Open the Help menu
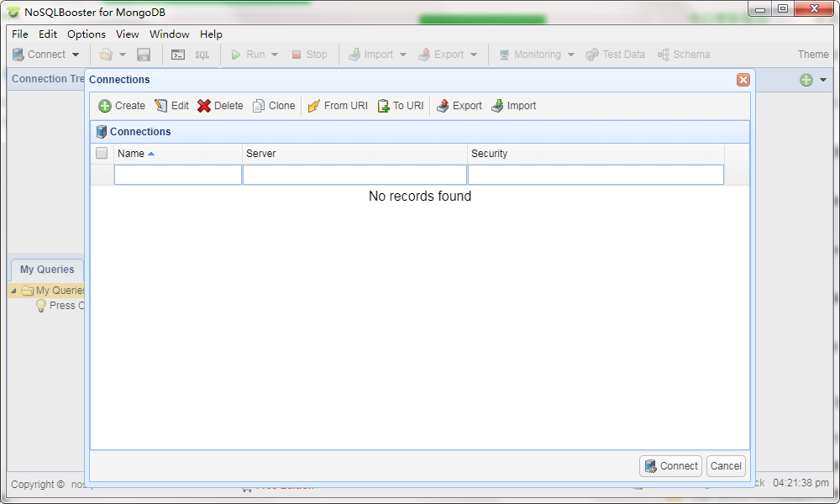This screenshot has width=840, height=504. click(x=211, y=34)
